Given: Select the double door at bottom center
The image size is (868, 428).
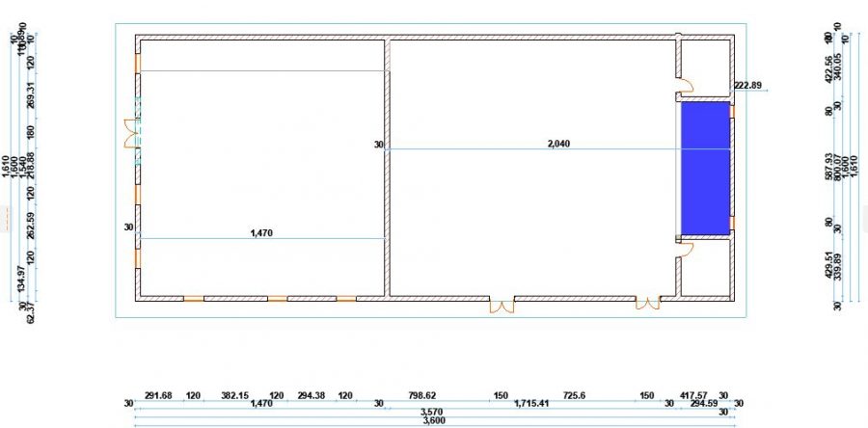Looking at the screenshot, I should (x=502, y=306).
